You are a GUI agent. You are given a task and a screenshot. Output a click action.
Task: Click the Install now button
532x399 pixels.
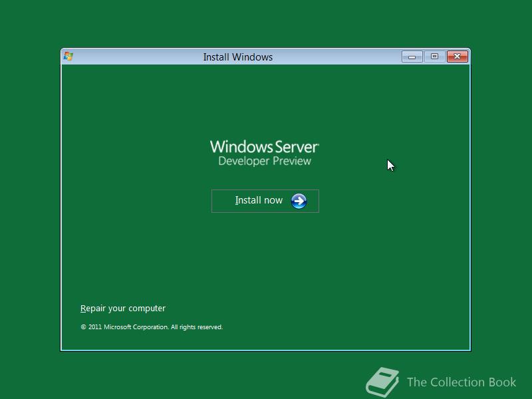click(265, 201)
